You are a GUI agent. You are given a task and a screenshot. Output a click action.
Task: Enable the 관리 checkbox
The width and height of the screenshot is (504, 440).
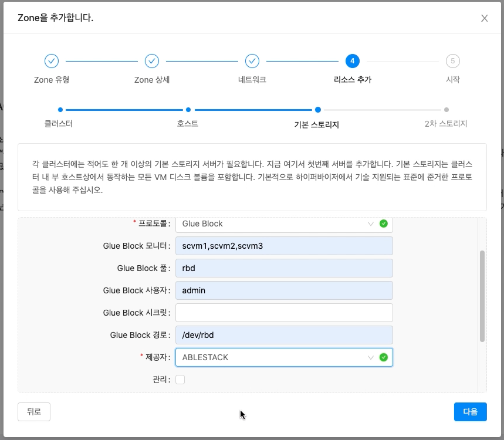click(180, 379)
